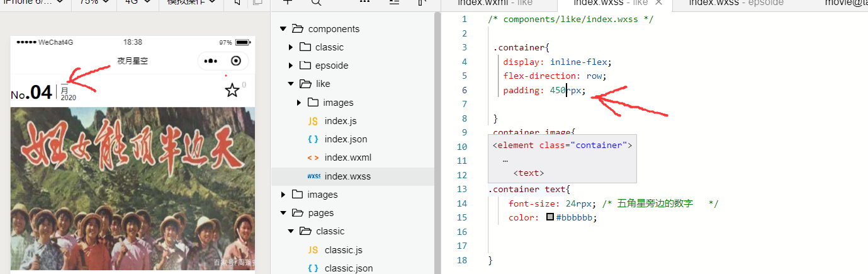Click the JS icon beside classic.js
This screenshot has width=868, height=274.
312,250
